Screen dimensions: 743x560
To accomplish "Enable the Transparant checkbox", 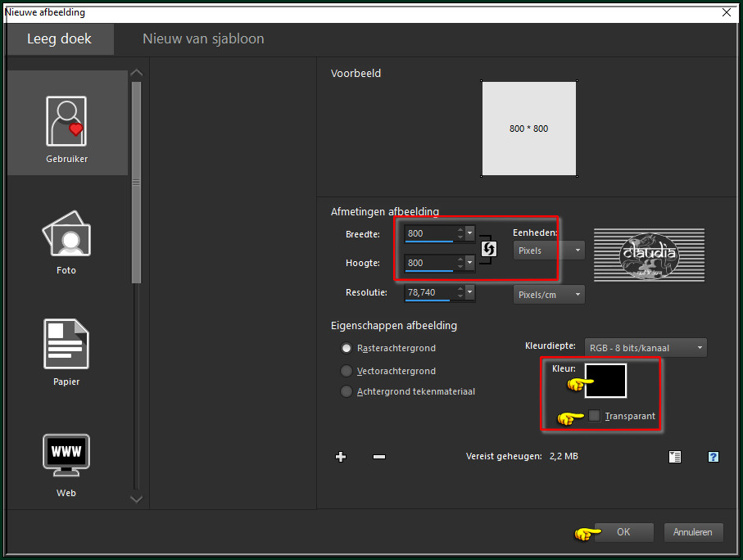I will coord(594,416).
